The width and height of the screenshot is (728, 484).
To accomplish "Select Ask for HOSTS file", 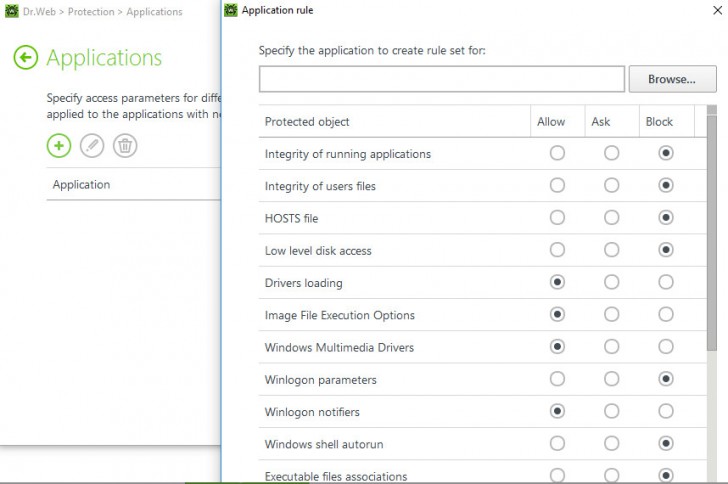I will click(x=611, y=218).
